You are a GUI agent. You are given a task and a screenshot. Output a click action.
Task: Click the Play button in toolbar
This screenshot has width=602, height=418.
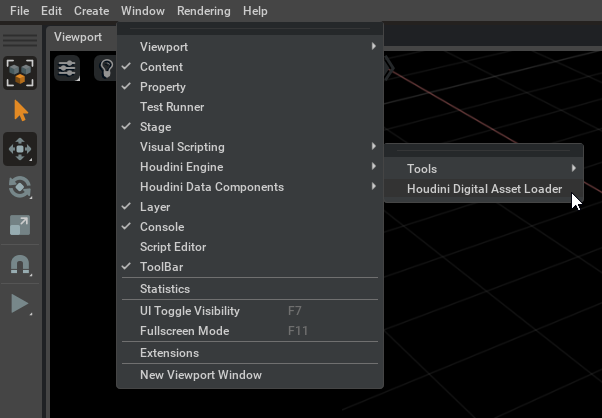[20, 304]
